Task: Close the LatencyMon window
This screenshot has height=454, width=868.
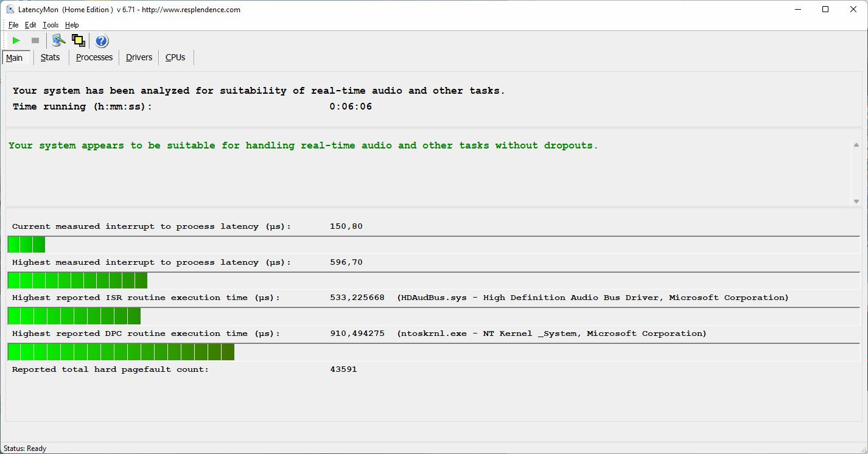Action: coord(853,9)
